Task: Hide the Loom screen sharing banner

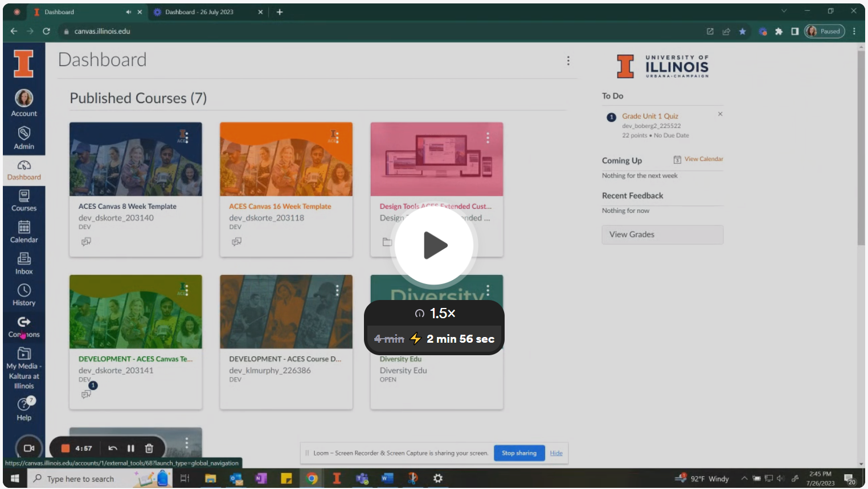Action: click(556, 453)
